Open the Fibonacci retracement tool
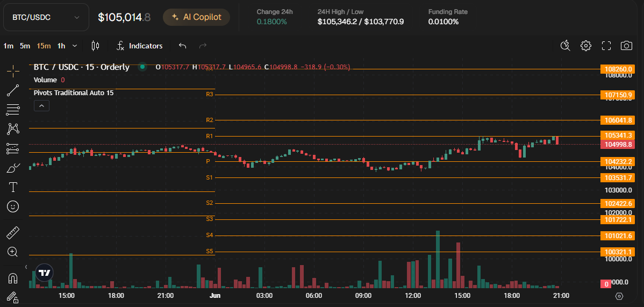Viewport: 644px width, 307px height. tap(13, 110)
